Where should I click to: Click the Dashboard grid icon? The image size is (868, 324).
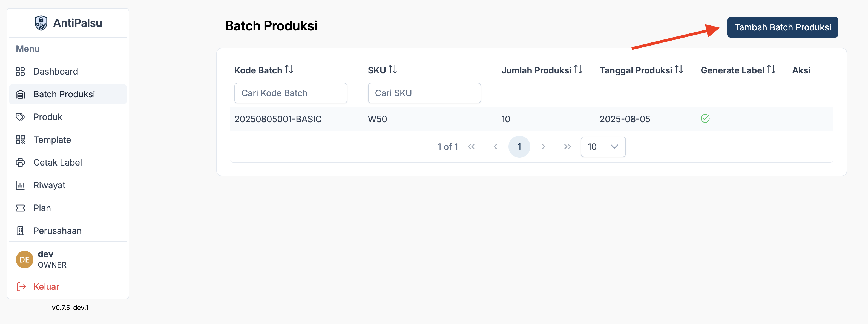(x=20, y=72)
